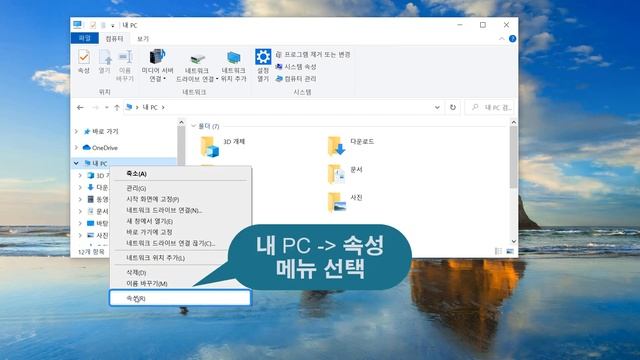Image resolution: width=640 pixels, height=360 pixels.
Task: Open the 다운로드 folder icon
Action: (x=336, y=146)
